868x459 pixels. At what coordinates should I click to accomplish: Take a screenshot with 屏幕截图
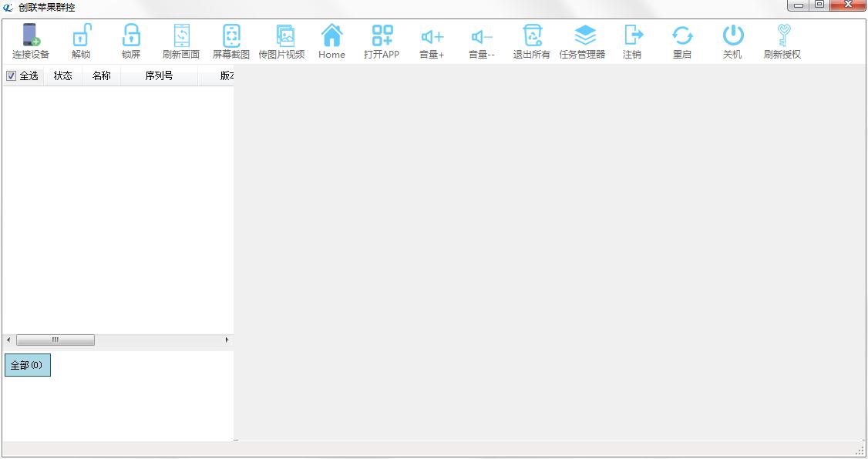coord(231,42)
